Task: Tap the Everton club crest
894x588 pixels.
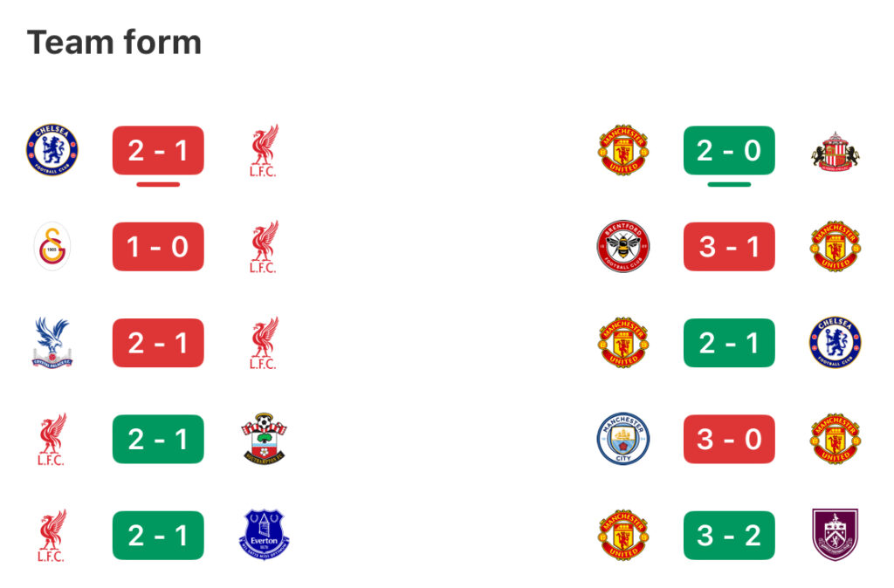Action: coord(264,535)
